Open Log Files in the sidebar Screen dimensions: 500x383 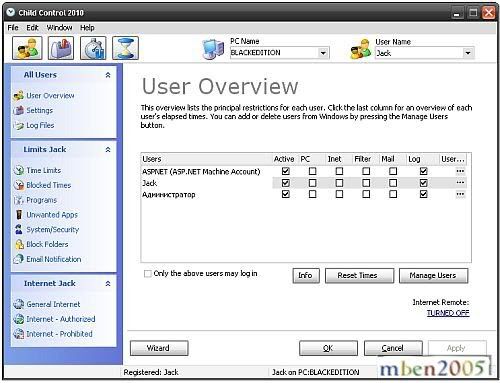coord(34,125)
